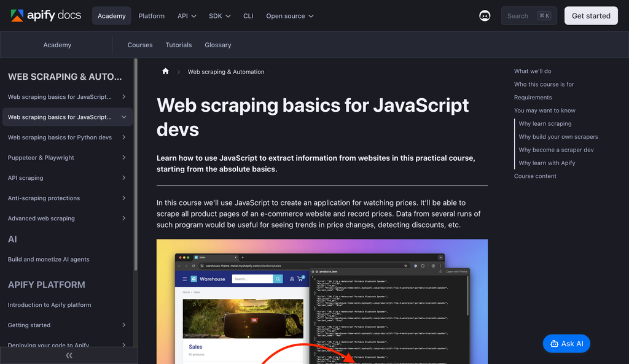Expand the Open source dropdown menu
629x364 pixels.
coord(290,15)
